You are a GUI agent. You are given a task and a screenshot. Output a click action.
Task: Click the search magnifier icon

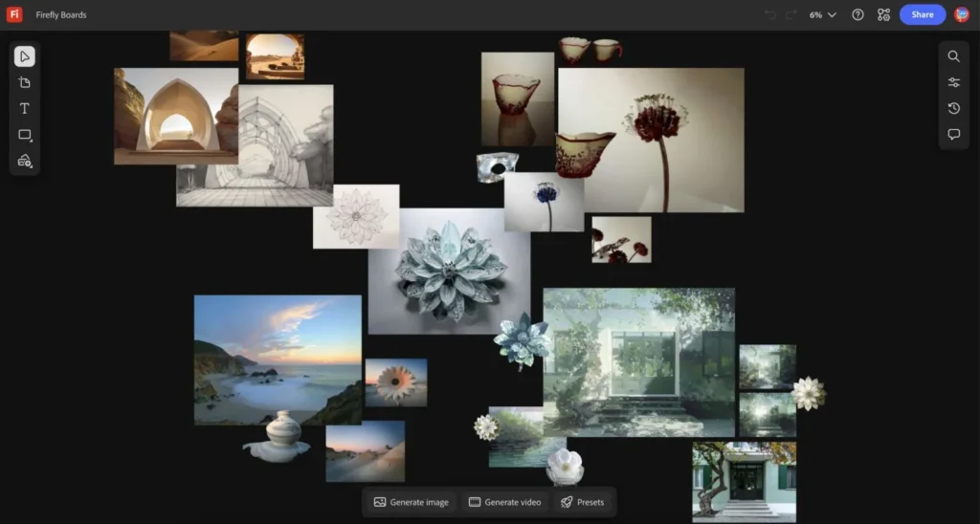[953, 56]
